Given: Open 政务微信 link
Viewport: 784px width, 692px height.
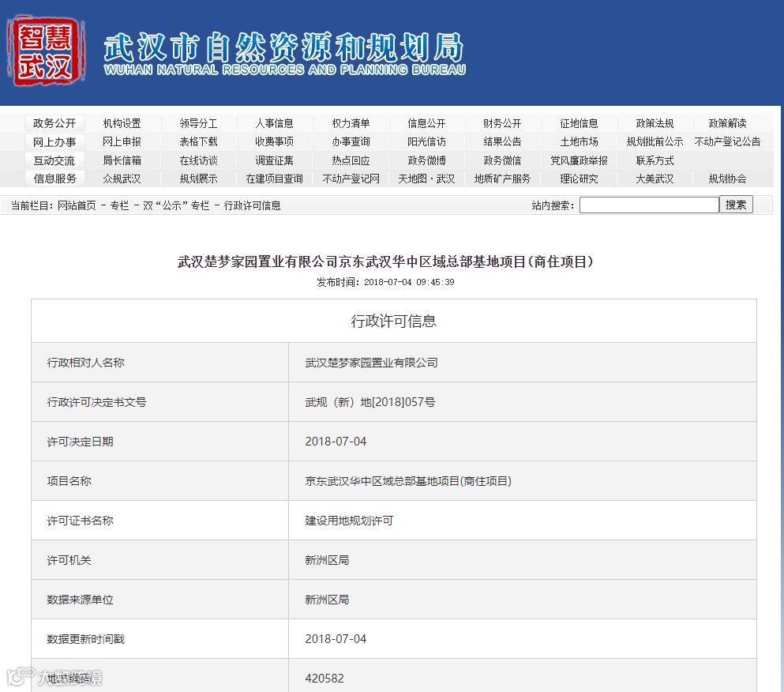Looking at the screenshot, I should (x=502, y=160).
